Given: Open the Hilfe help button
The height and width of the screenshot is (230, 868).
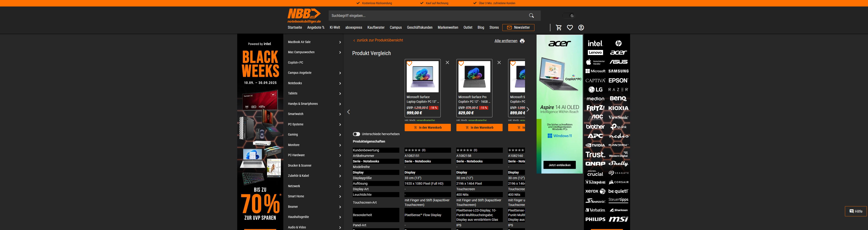Looking at the screenshot, I should 856,211.
